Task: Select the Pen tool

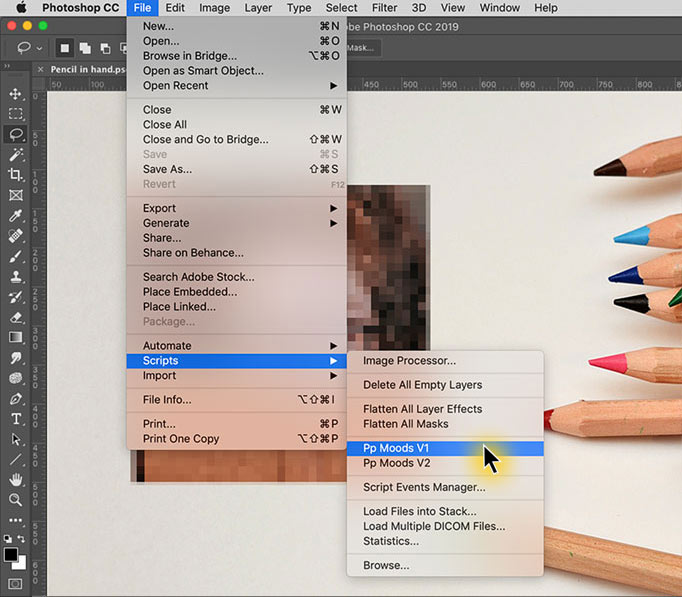Action: pyautogui.click(x=16, y=398)
